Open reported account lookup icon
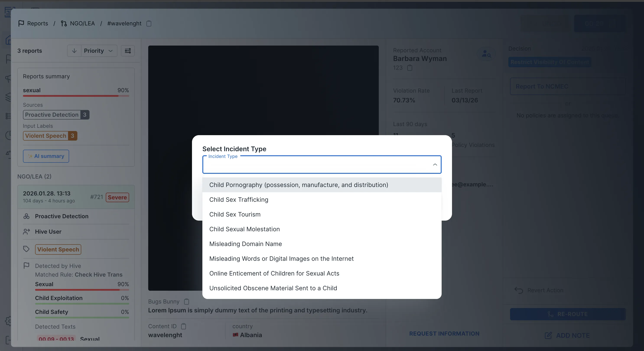This screenshot has width=644, height=351. tap(486, 54)
